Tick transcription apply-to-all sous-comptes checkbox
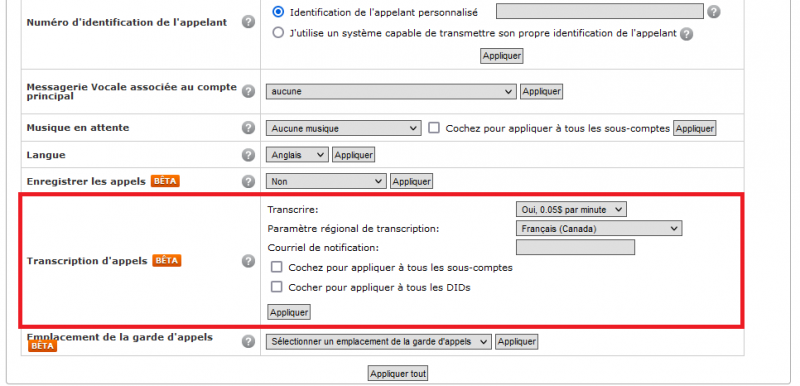The image size is (800, 386). (x=277, y=267)
